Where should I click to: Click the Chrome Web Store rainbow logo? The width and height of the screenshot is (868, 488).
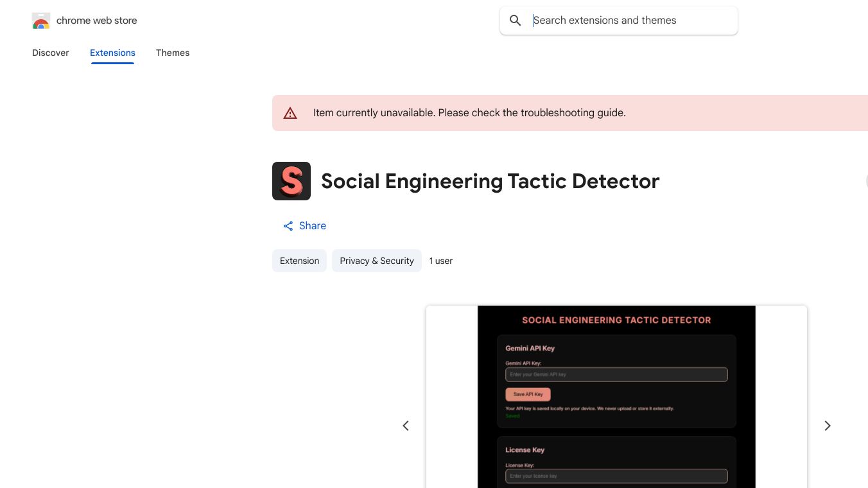(41, 21)
